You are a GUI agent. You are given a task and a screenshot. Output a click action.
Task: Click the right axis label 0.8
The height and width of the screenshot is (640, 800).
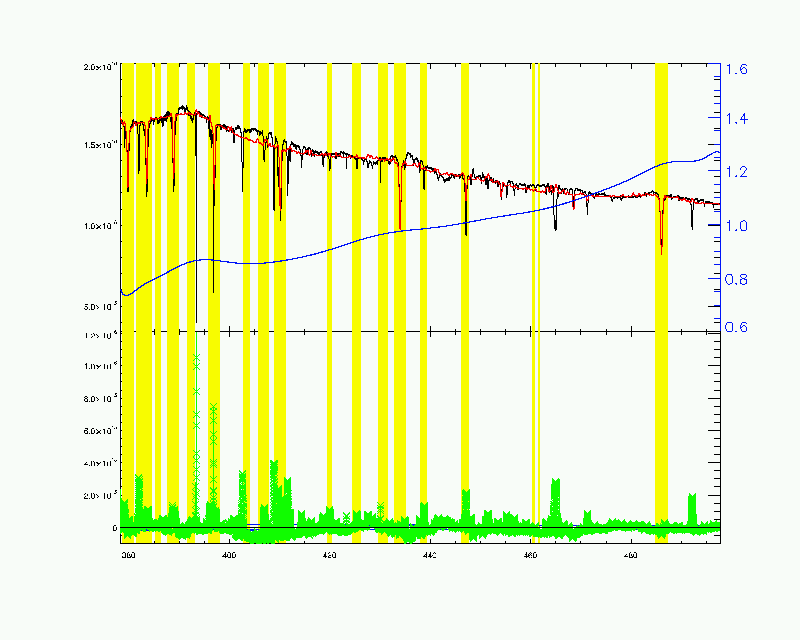pyautogui.click(x=736, y=279)
